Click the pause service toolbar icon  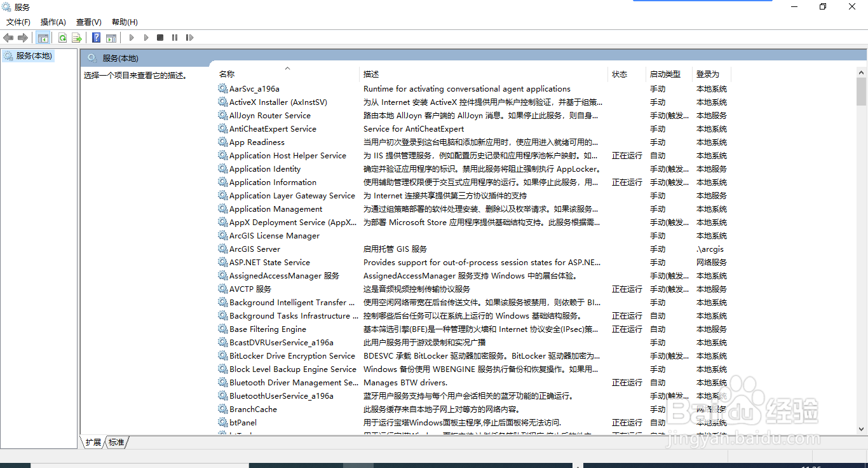point(175,38)
